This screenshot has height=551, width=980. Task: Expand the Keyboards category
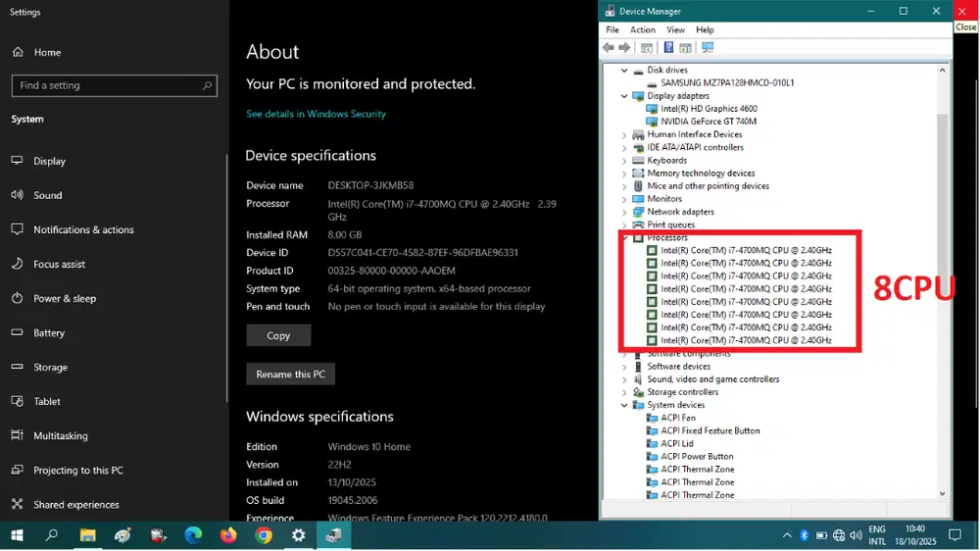[624, 161]
